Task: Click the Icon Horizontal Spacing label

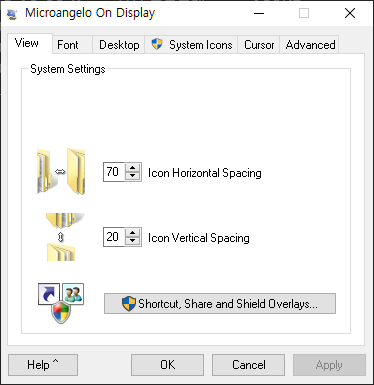Action: click(x=205, y=173)
